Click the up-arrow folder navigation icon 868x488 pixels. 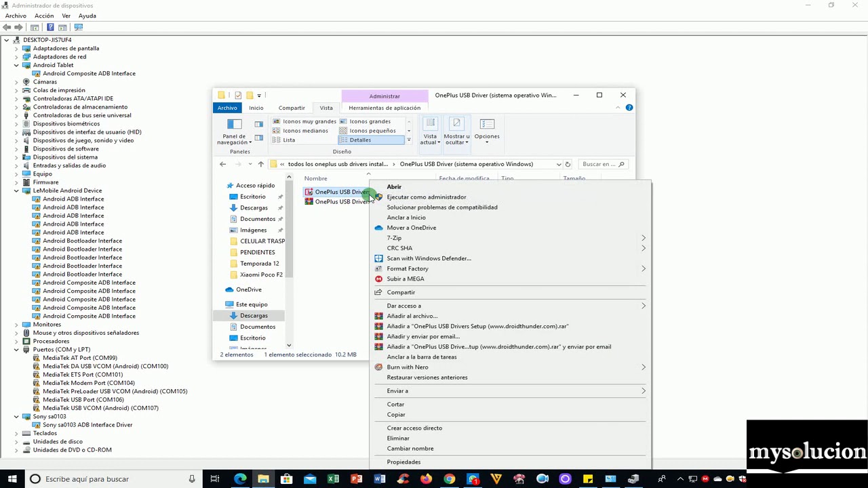260,164
